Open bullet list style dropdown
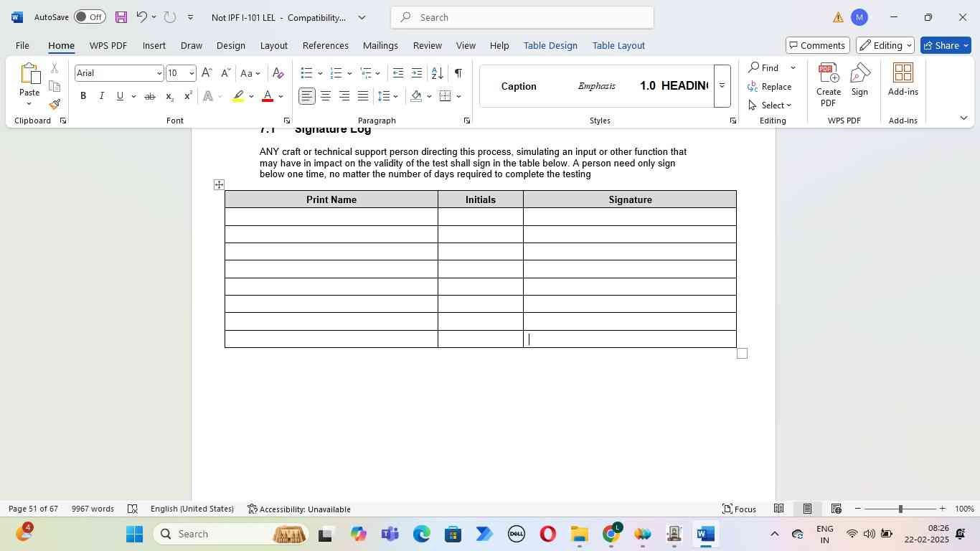This screenshot has height=551, width=980. (320, 73)
